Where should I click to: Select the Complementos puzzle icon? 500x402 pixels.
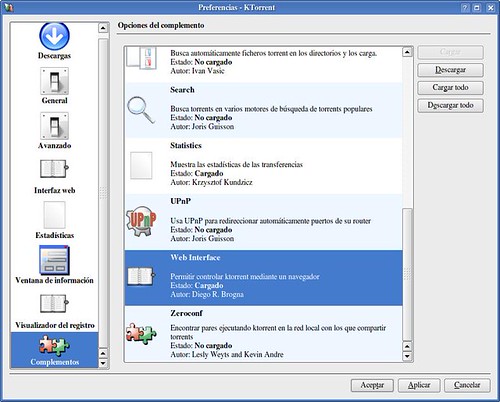[54, 345]
